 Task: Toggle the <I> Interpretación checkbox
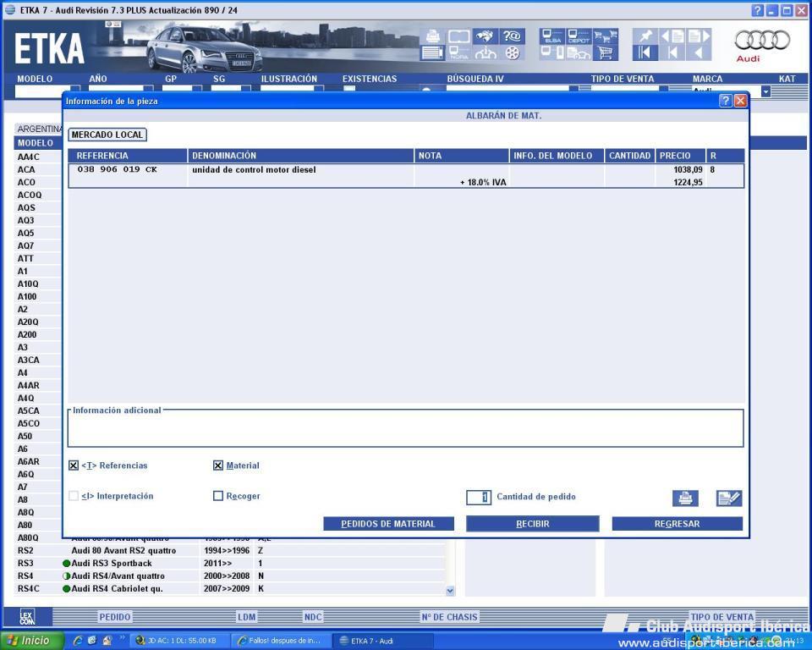click(74, 496)
